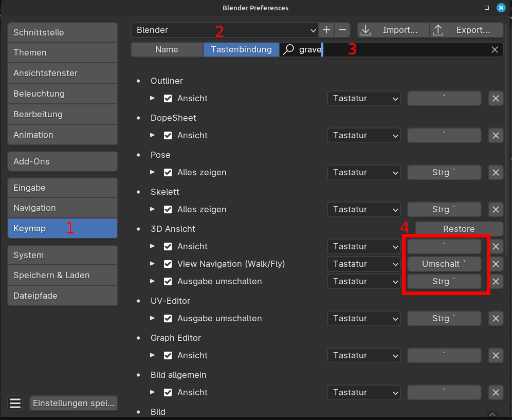
Task: Expand Pose Alles zeigen entry
Action: coord(152,172)
